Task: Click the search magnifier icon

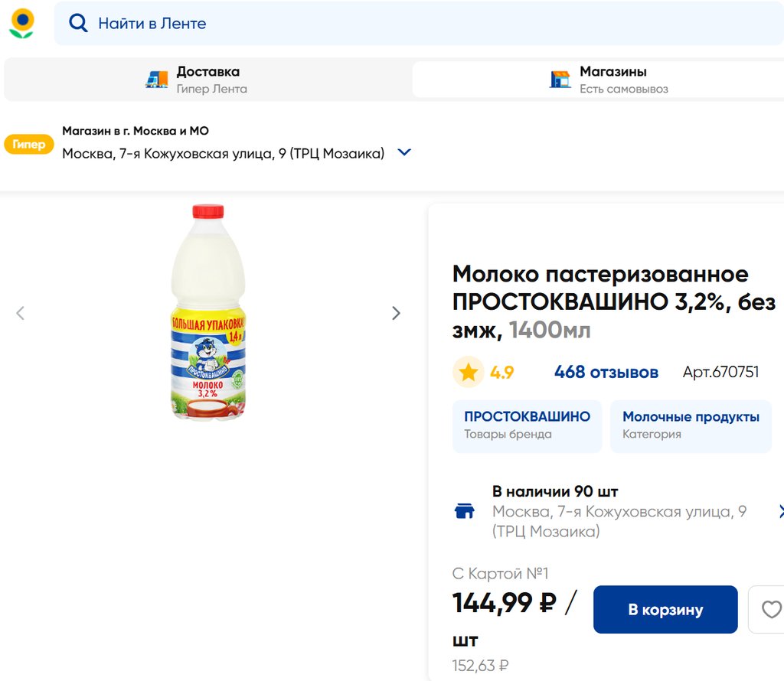Action: (x=78, y=23)
